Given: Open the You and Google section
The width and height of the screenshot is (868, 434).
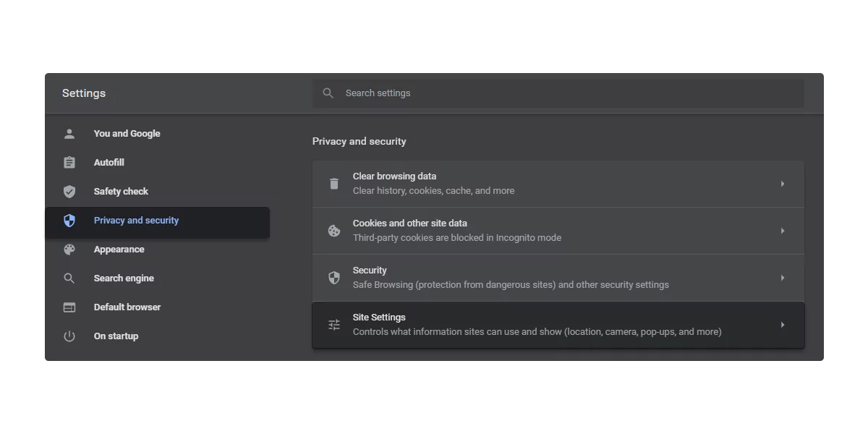Looking at the screenshot, I should (x=157, y=134).
